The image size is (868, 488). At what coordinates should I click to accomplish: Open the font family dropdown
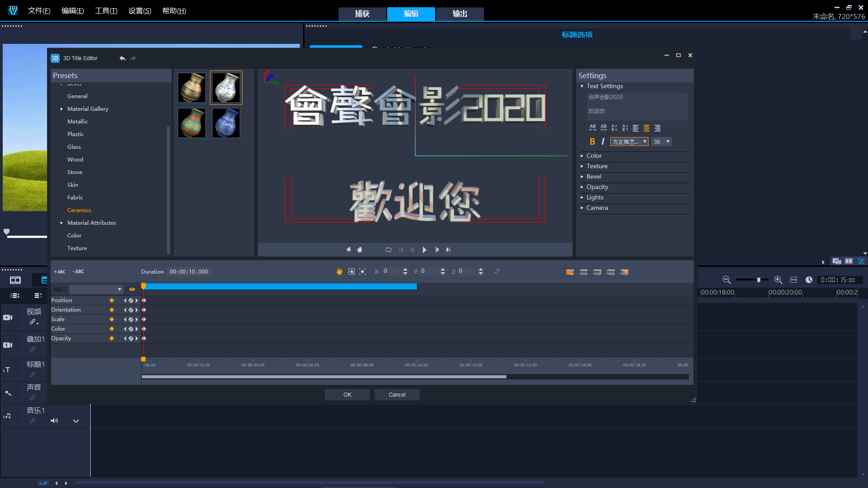[x=629, y=142]
